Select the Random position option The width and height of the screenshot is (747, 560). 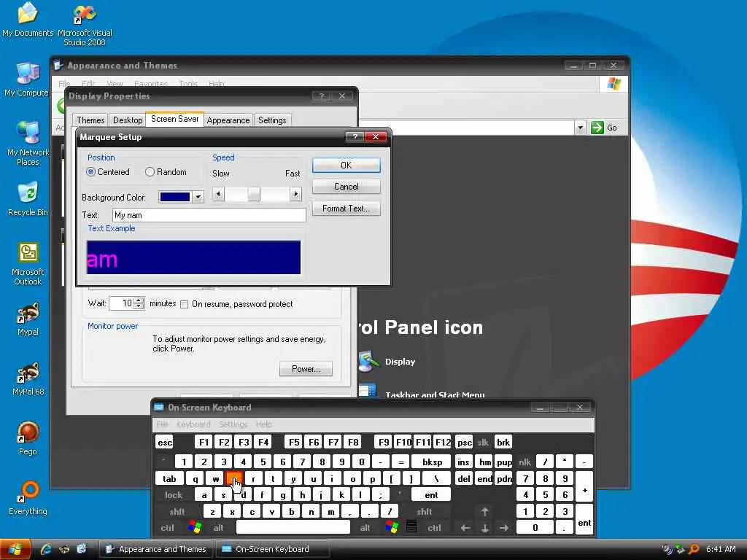166,172
